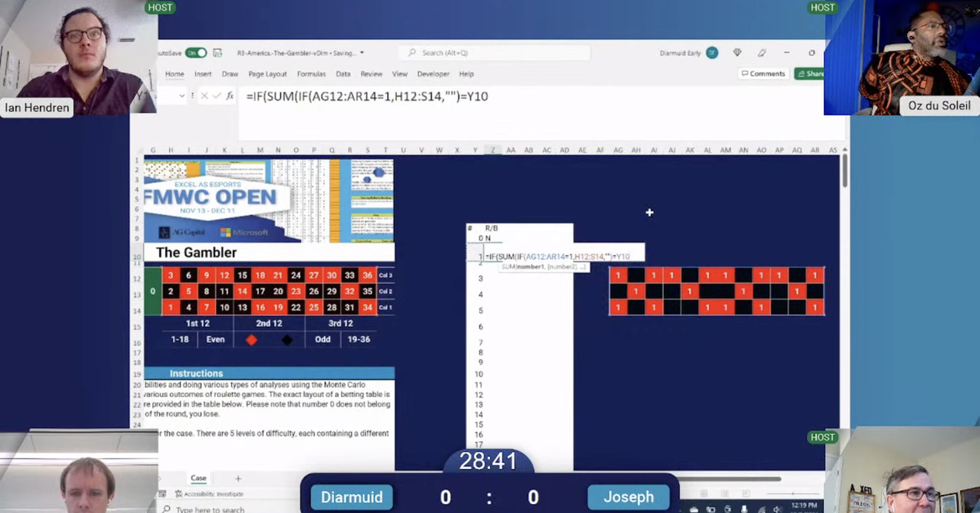Open the Data ribbon tab
This screenshot has height=513, width=980.
point(343,74)
